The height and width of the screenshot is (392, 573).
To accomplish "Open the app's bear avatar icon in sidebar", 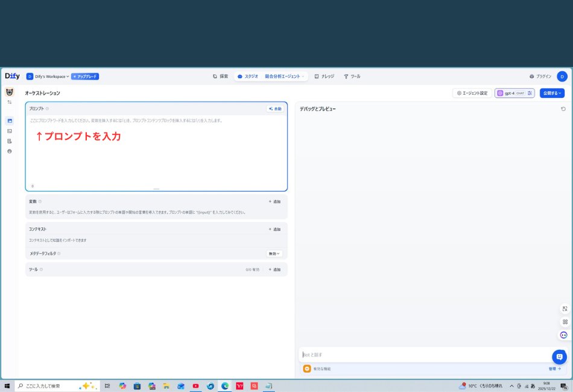I will click(x=10, y=92).
